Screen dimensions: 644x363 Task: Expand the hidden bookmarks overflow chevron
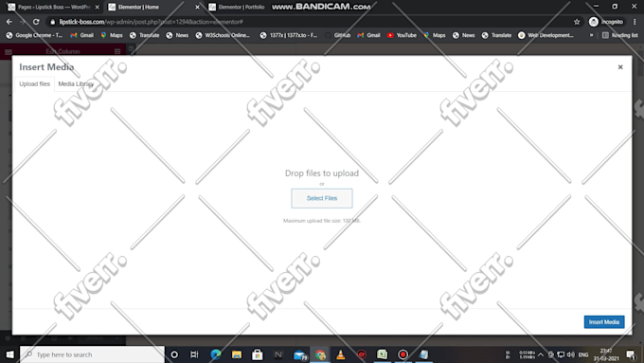(591, 35)
